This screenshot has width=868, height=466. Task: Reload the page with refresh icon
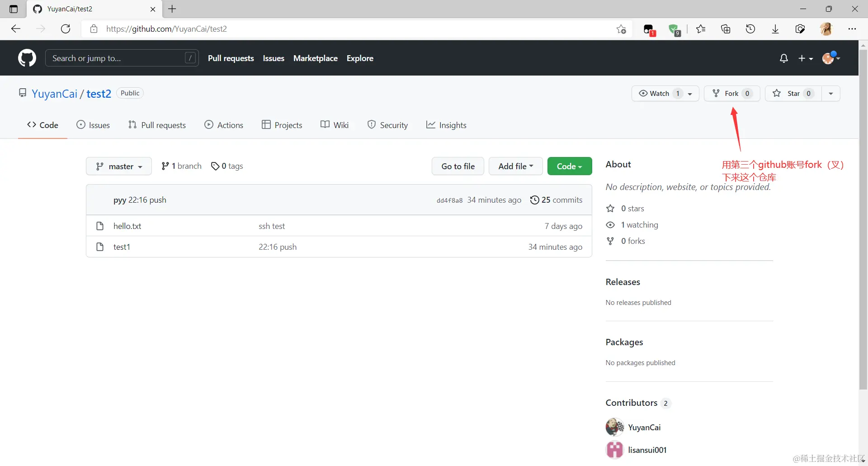tap(66, 29)
